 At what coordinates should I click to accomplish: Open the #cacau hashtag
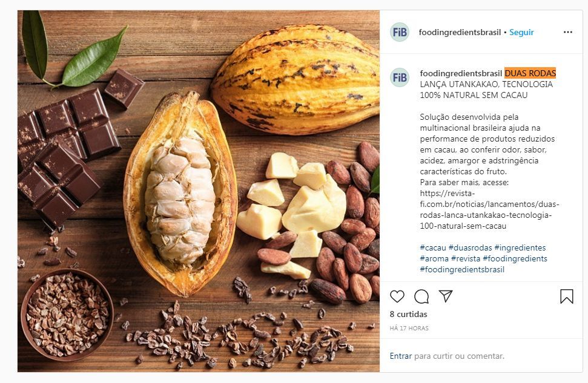click(433, 247)
